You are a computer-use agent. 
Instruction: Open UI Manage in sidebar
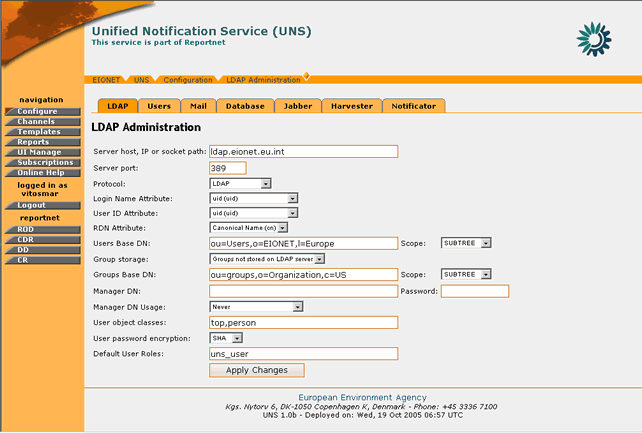click(43, 152)
